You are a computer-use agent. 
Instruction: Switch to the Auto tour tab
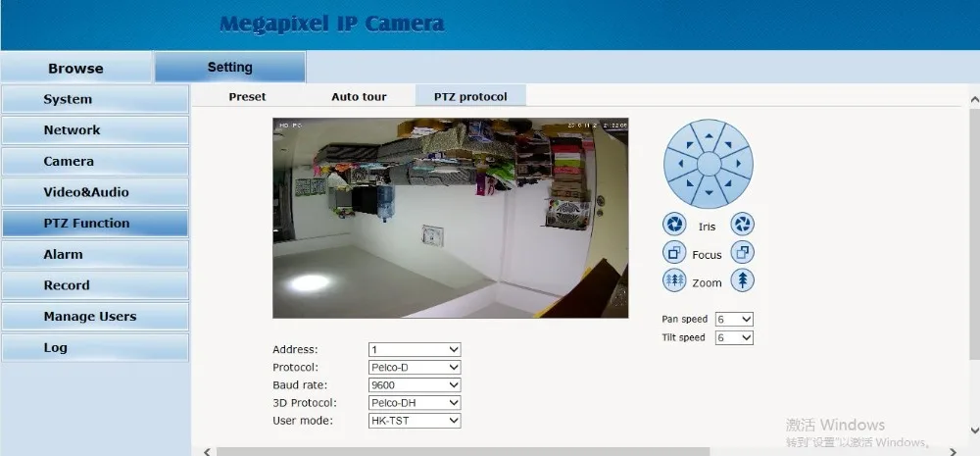[x=359, y=97]
